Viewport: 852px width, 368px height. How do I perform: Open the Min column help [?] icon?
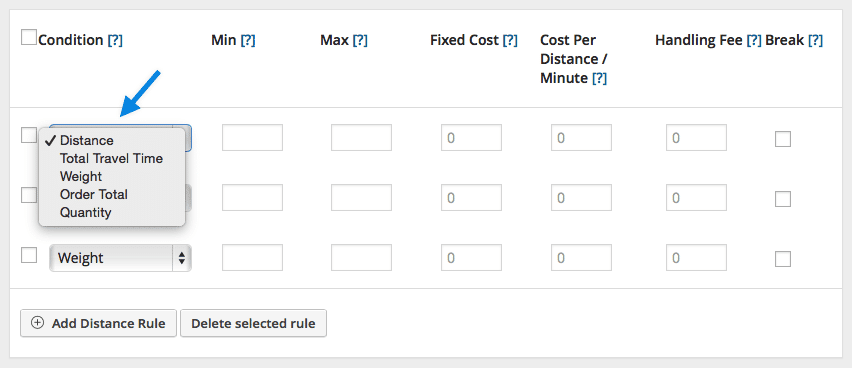point(248,40)
